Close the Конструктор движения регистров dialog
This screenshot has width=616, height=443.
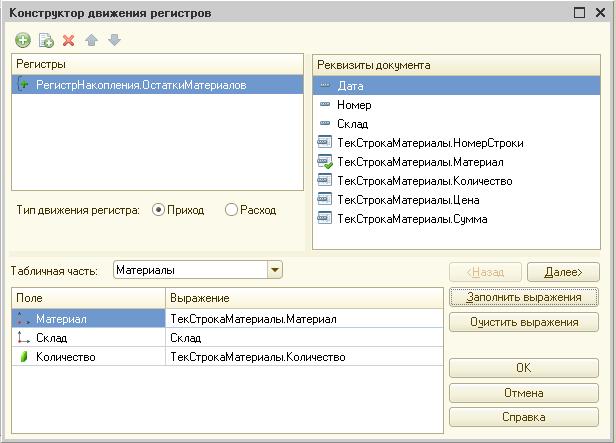[600, 13]
